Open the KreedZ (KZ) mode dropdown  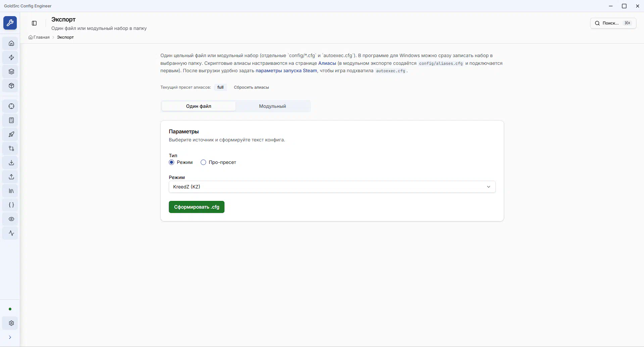click(x=332, y=187)
